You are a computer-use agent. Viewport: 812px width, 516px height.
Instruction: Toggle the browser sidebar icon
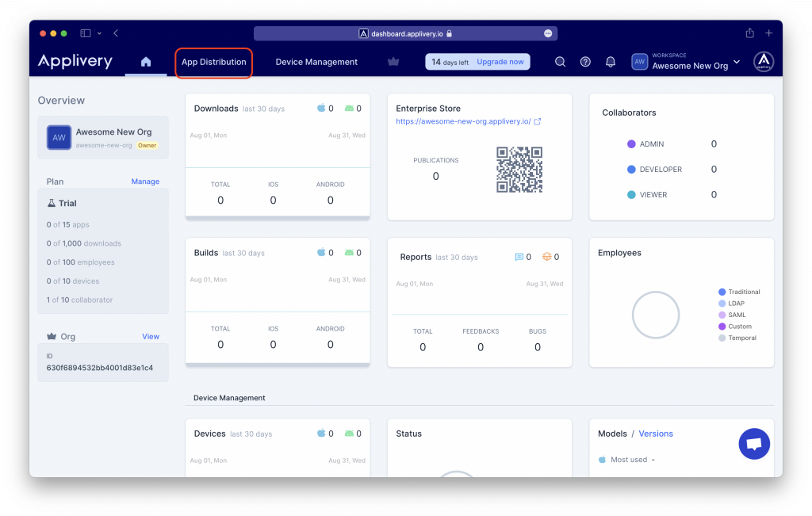[x=86, y=33]
